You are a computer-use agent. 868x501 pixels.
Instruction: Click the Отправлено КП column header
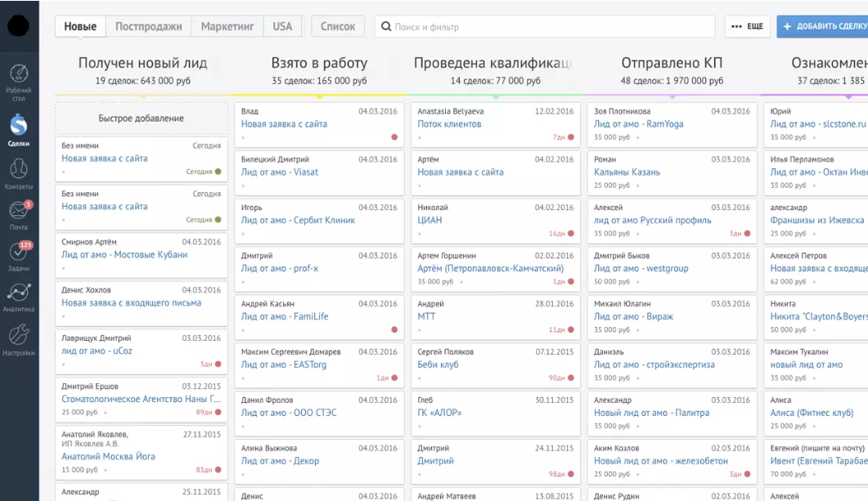(x=672, y=63)
